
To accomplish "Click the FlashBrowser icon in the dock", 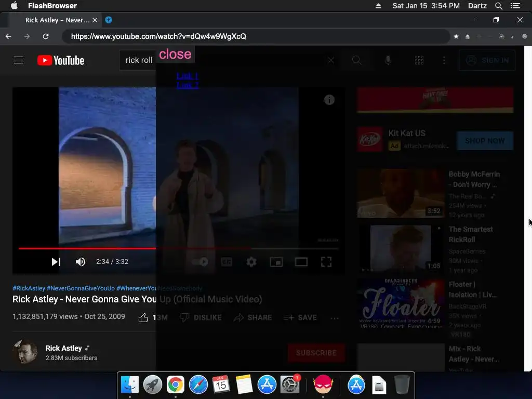I will 323,384.
